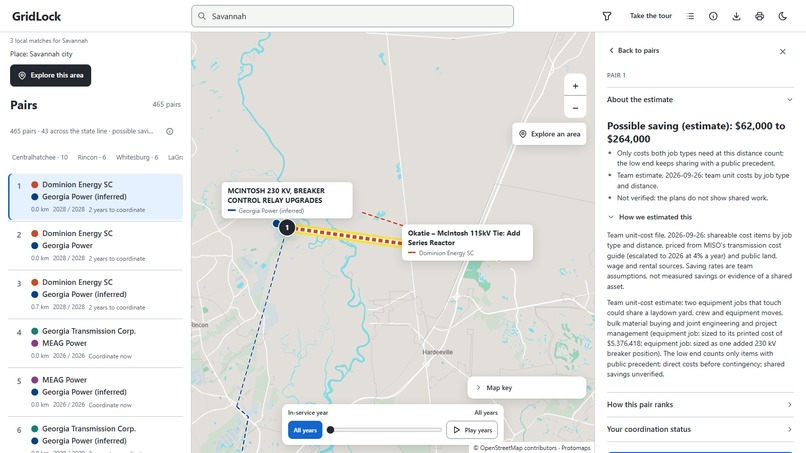Screen dimensions: 806x453
Task: Click Explore an area on the map
Action: pos(549,134)
